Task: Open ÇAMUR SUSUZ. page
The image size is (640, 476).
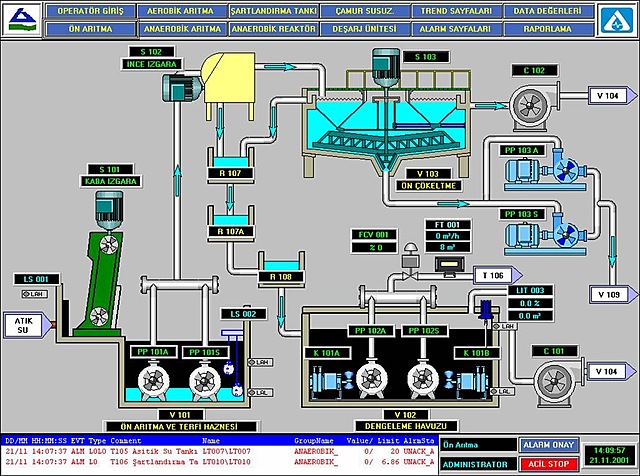Action: pos(364,11)
